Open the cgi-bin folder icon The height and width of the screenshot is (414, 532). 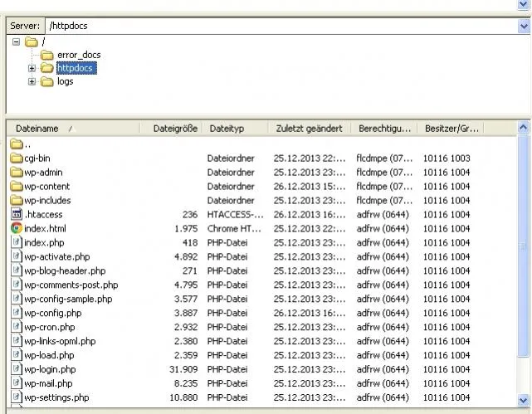tap(17, 158)
